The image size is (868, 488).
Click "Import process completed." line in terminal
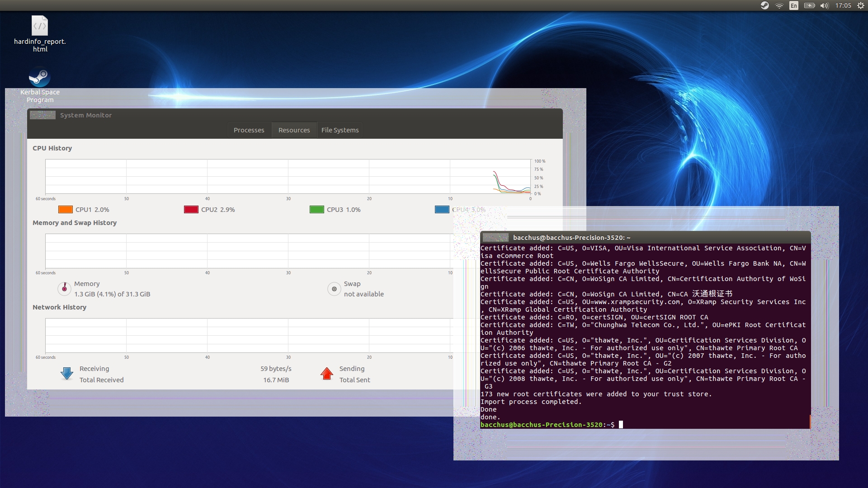[531, 402]
